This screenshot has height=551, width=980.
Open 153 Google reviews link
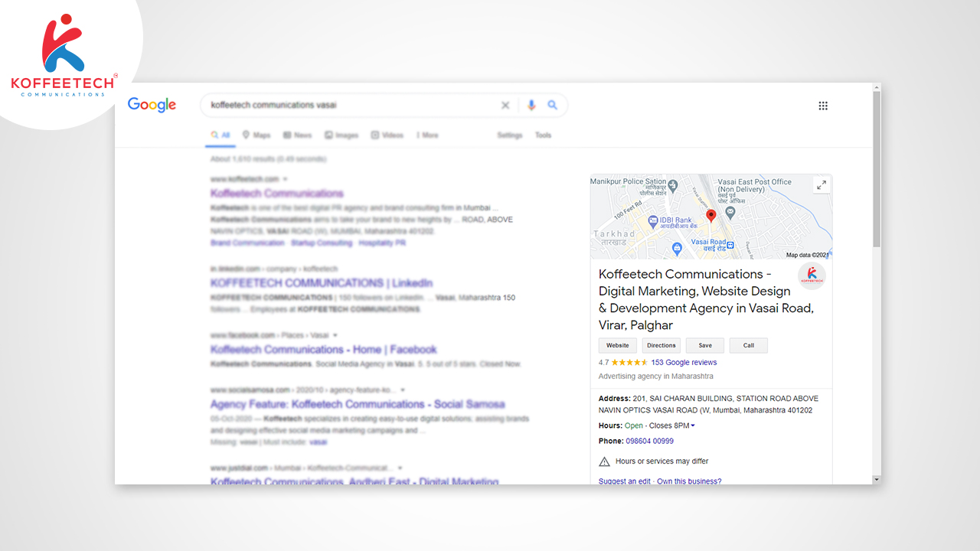[x=684, y=363]
